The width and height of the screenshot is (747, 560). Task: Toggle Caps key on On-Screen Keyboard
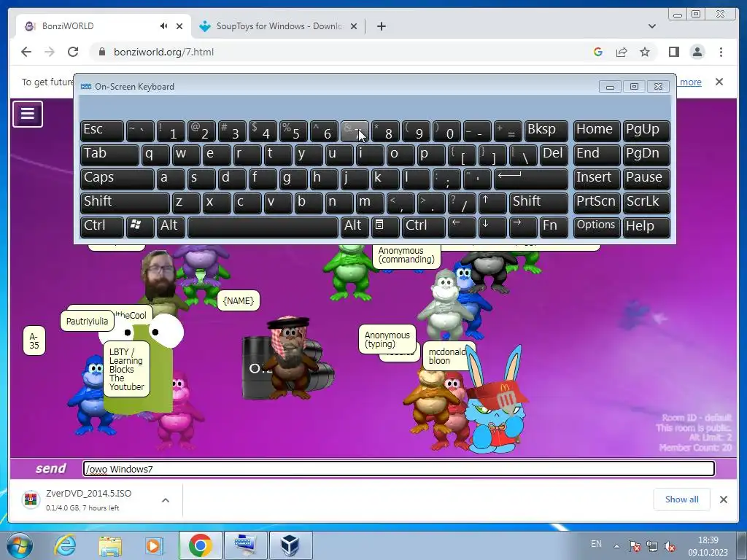117,179
